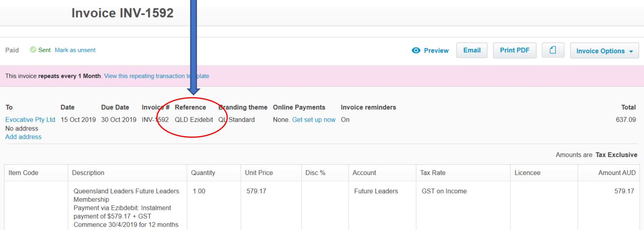
Task: Open View this repeating transaction template link
Action: click(156, 76)
